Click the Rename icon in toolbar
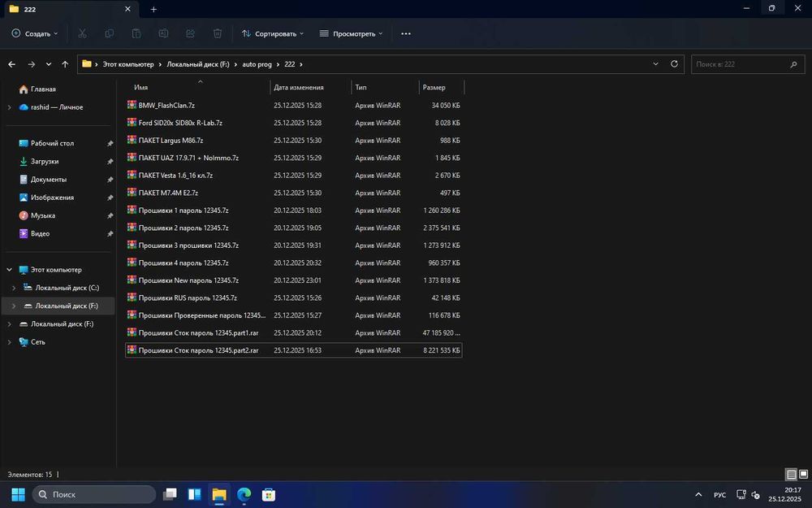This screenshot has width=812, height=508. click(163, 33)
